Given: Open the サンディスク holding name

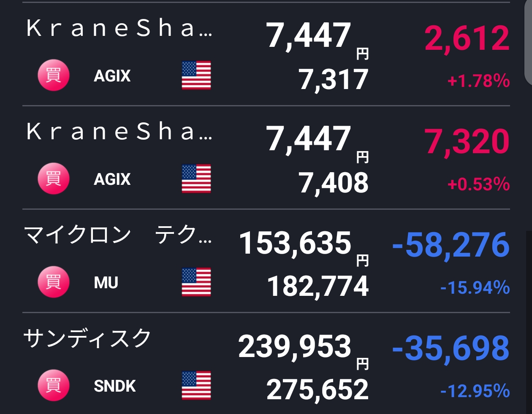Looking at the screenshot, I should tap(87, 338).
